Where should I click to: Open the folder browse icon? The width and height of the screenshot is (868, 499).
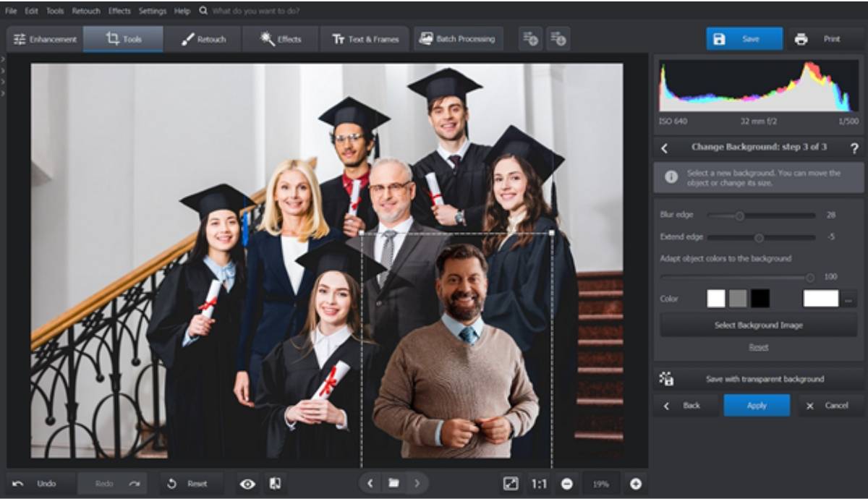[x=393, y=483]
